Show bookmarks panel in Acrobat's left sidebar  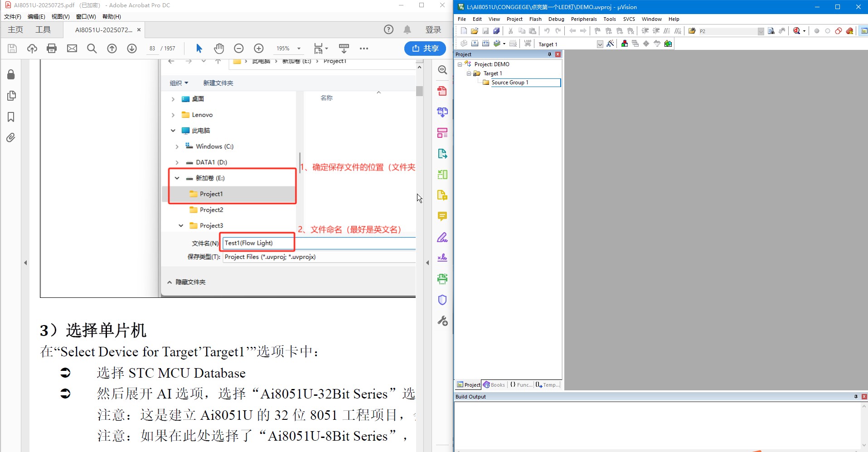(x=11, y=117)
